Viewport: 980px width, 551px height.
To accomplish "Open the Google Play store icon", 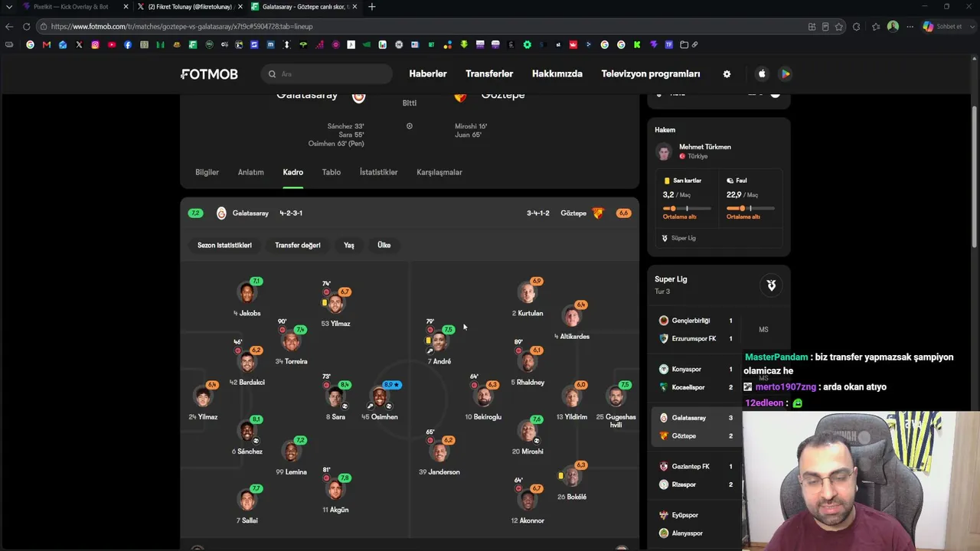I will point(785,74).
